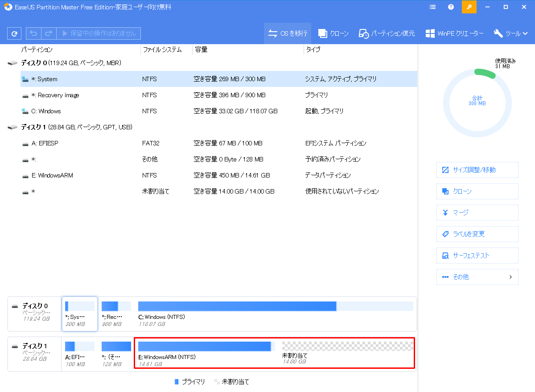Select the A: EFIESP partition row
Screen dimensions: 535x392
click(x=219, y=143)
